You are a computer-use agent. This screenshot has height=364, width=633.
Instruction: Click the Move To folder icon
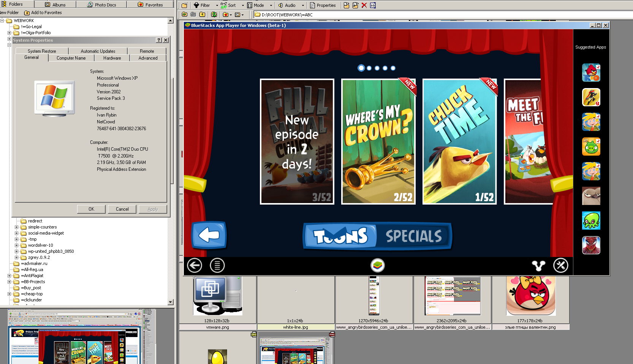tap(347, 5)
